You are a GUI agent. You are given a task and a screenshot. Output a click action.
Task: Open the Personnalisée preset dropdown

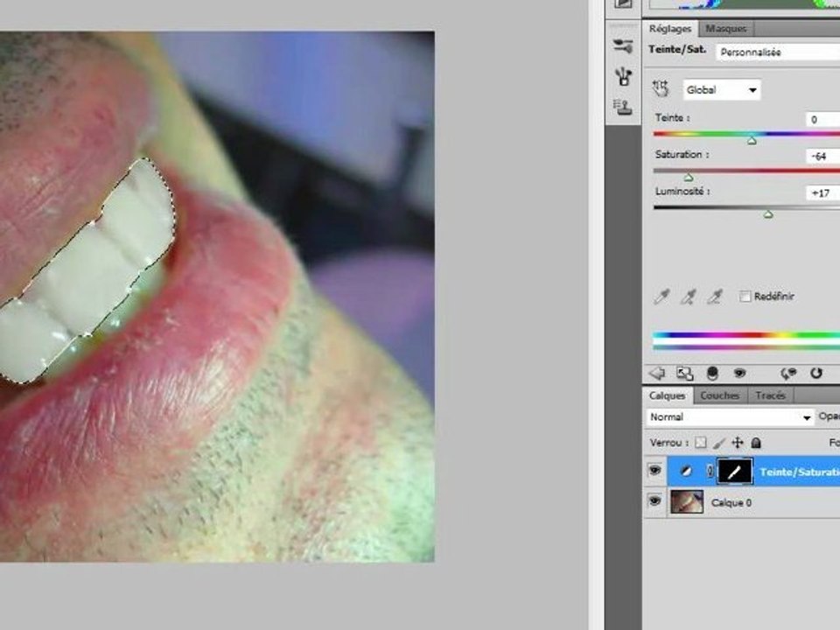(778, 52)
